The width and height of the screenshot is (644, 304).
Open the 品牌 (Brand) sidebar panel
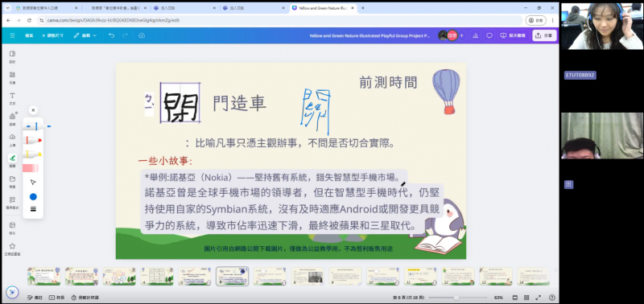pos(12,119)
